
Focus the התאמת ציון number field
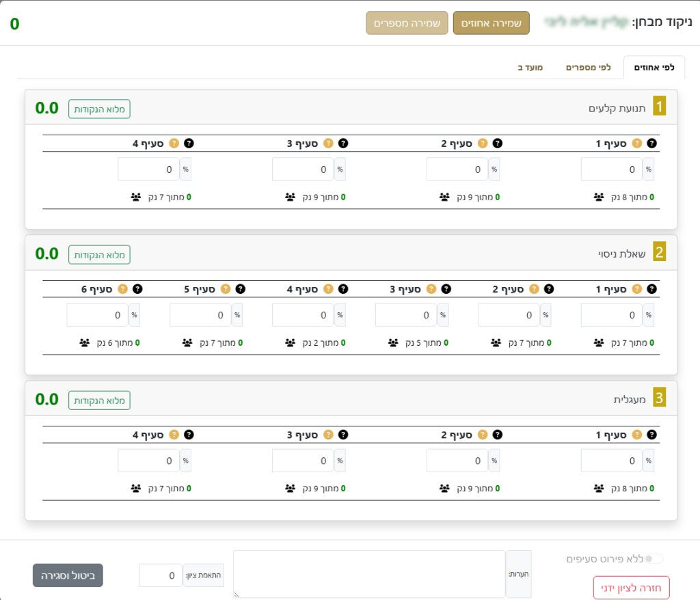[161, 575]
